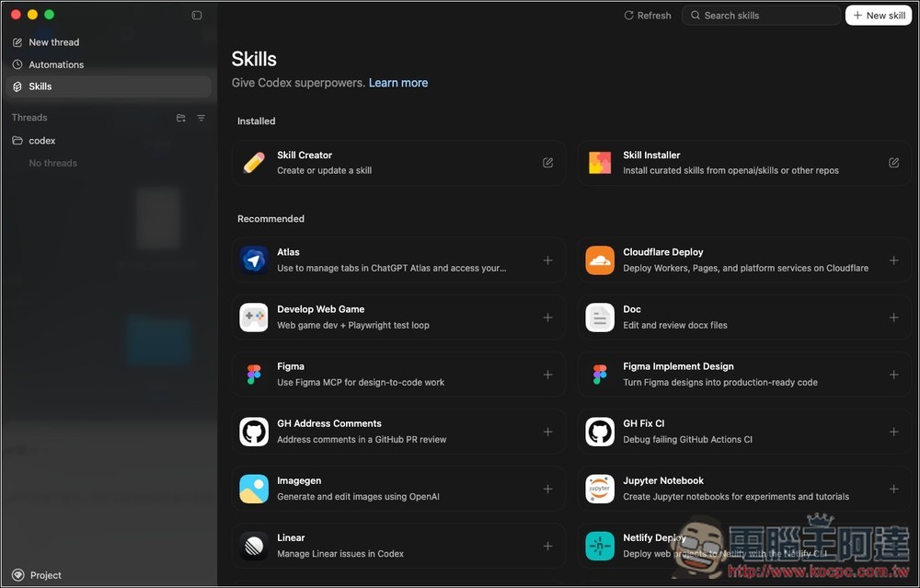This screenshot has height=588, width=920.
Task: Follow the Learn more link
Action: coord(397,83)
